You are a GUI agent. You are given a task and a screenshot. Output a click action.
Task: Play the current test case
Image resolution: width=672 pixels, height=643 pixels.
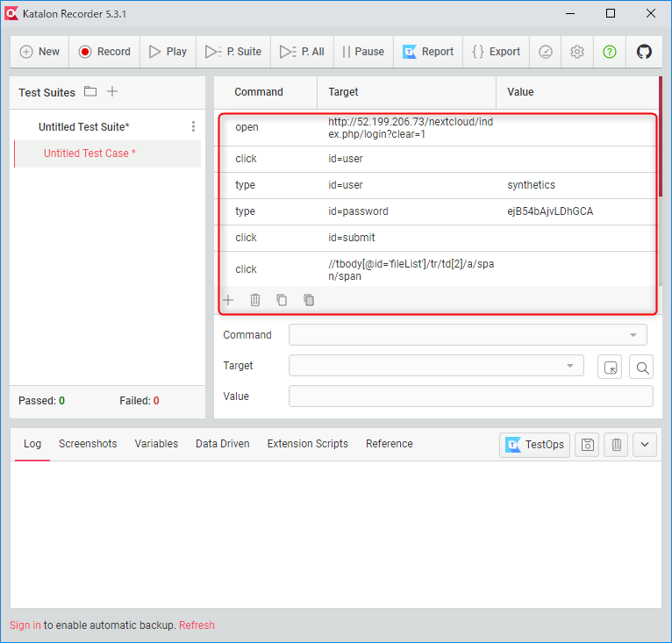[x=168, y=52]
